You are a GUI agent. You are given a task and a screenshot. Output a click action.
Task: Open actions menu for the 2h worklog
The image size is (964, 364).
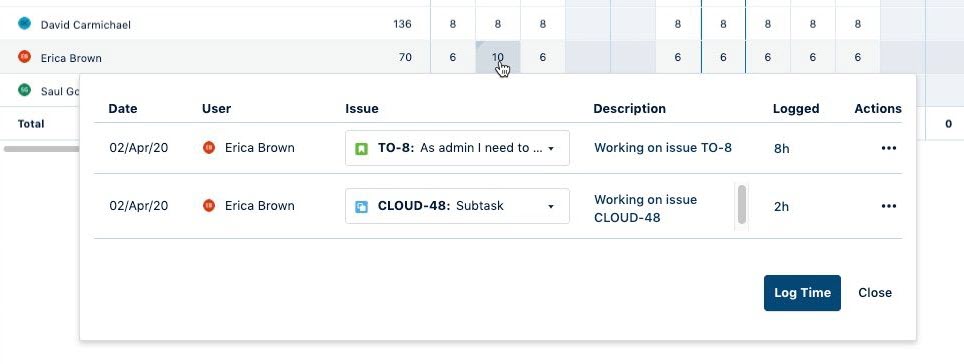888,206
